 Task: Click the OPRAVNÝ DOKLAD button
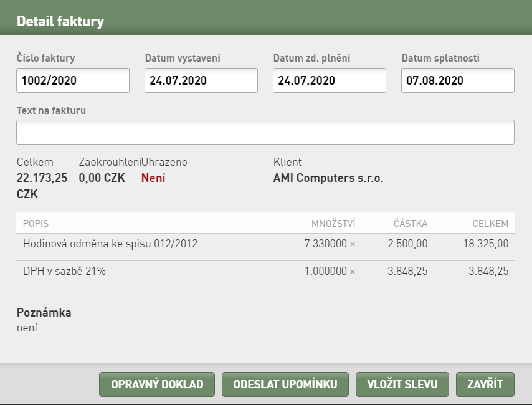click(157, 384)
